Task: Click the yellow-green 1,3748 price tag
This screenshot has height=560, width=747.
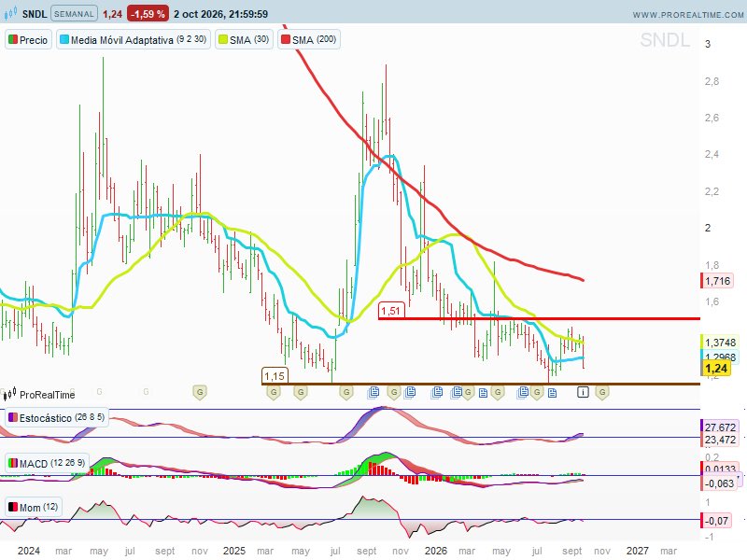Action: pyautogui.click(x=719, y=342)
